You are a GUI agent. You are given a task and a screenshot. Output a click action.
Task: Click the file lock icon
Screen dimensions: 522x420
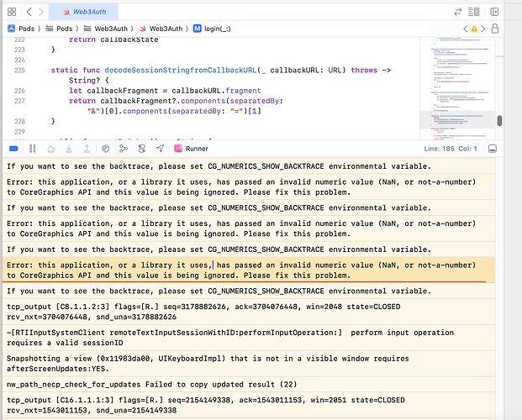pyautogui.click(x=495, y=29)
